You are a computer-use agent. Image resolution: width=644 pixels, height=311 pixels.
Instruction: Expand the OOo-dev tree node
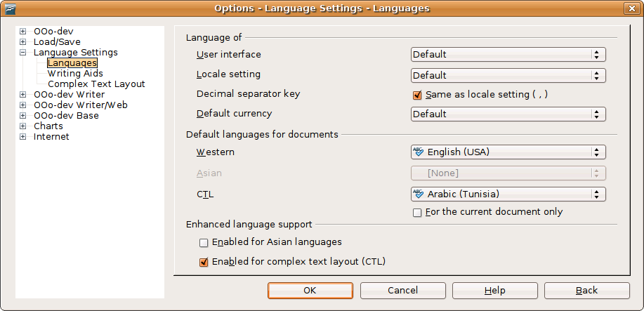[x=23, y=32]
